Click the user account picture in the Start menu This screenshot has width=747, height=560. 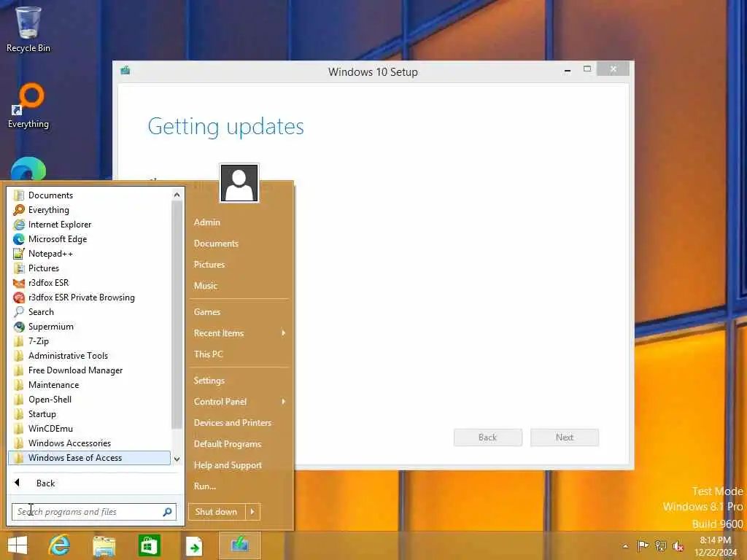pyautogui.click(x=239, y=183)
